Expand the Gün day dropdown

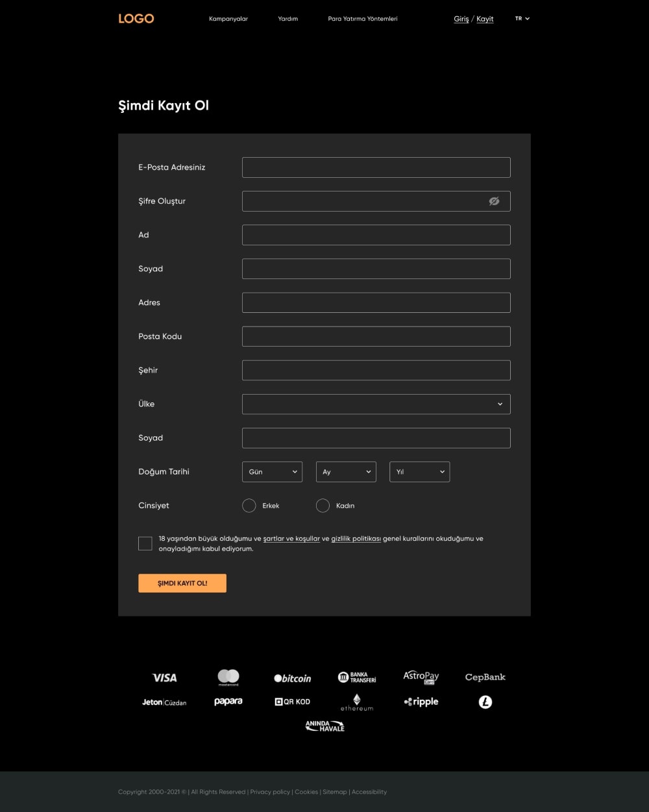(x=272, y=472)
